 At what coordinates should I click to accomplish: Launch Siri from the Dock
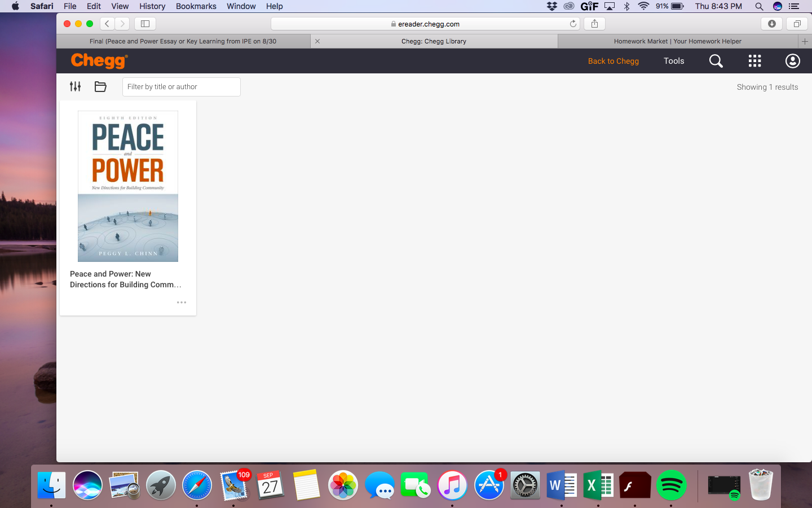pos(87,485)
